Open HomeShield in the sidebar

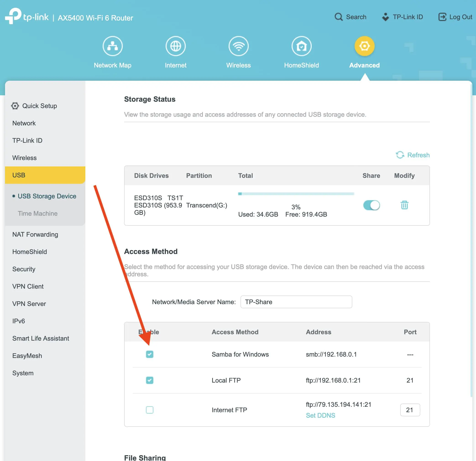click(x=30, y=252)
